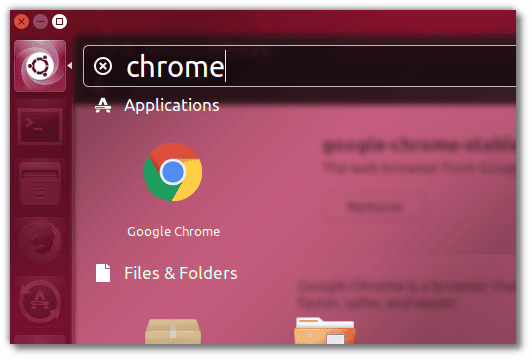532x360 pixels.
Task: Maximize the Dash with the square button
Action: [x=59, y=22]
